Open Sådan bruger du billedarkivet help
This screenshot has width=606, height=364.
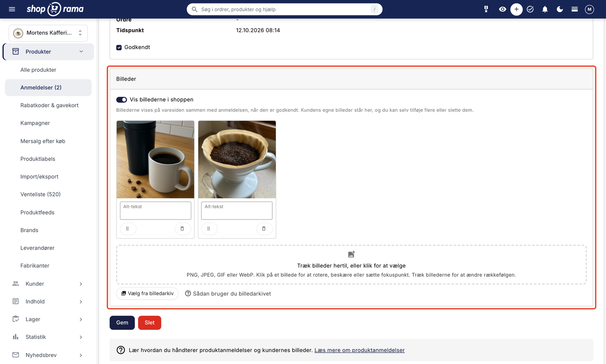tap(228, 293)
